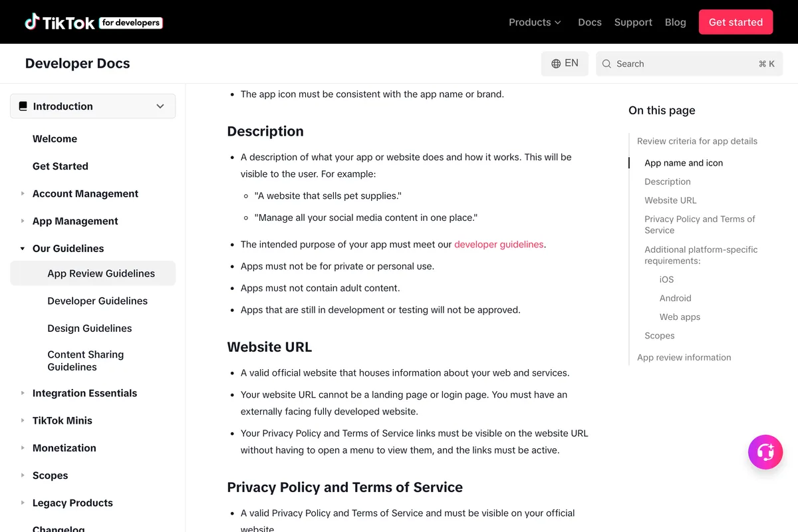
Task: Jump to App name and icon section
Action: (x=684, y=163)
